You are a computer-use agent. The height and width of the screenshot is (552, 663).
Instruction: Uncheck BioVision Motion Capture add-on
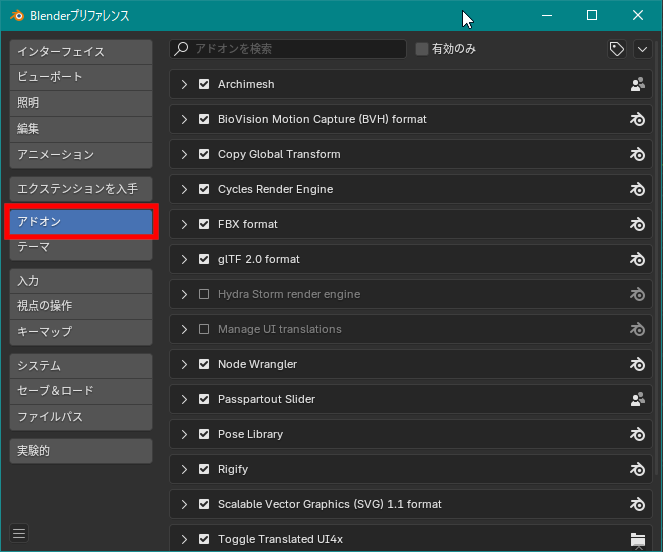(204, 119)
